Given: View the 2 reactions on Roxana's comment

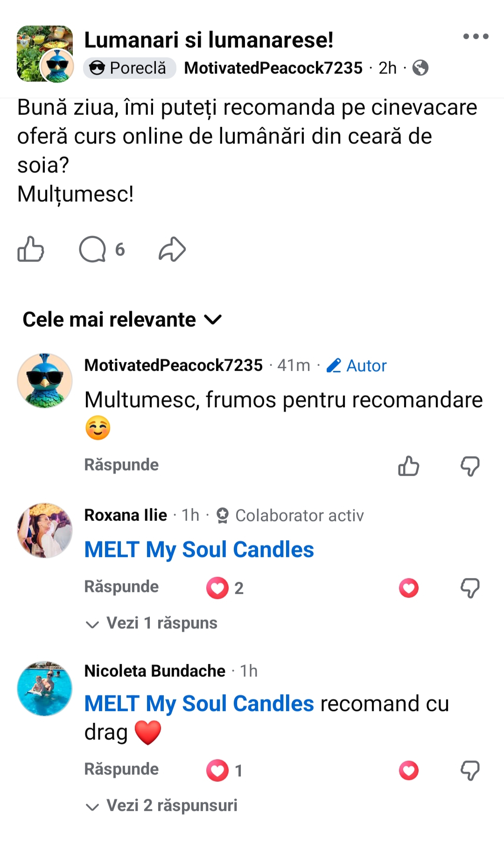Looking at the screenshot, I should (225, 588).
